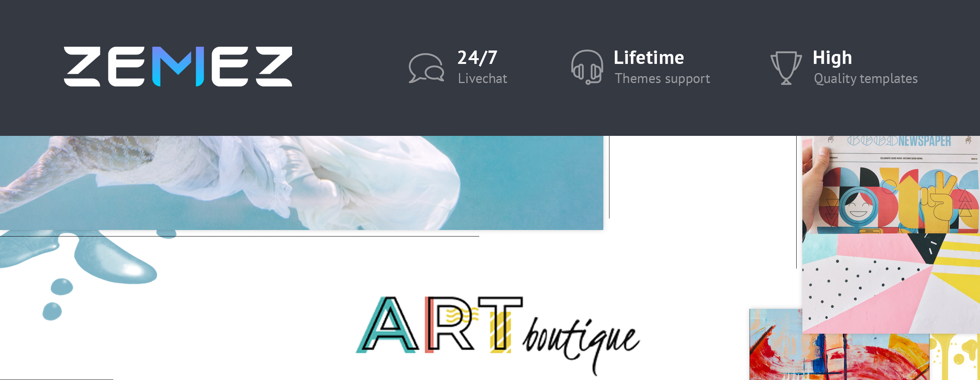Open Themes support text

click(662, 79)
